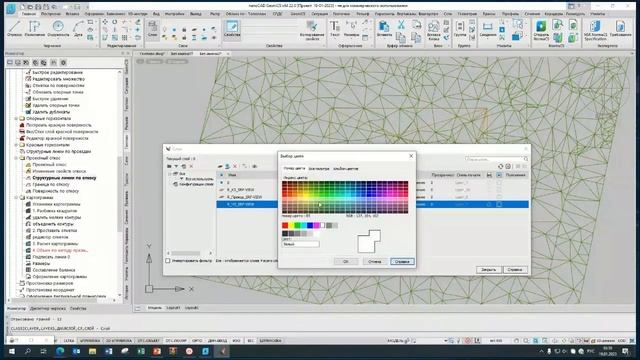Open PowerPoint from the taskbar
The height and width of the screenshot is (360, 640).
157,351
